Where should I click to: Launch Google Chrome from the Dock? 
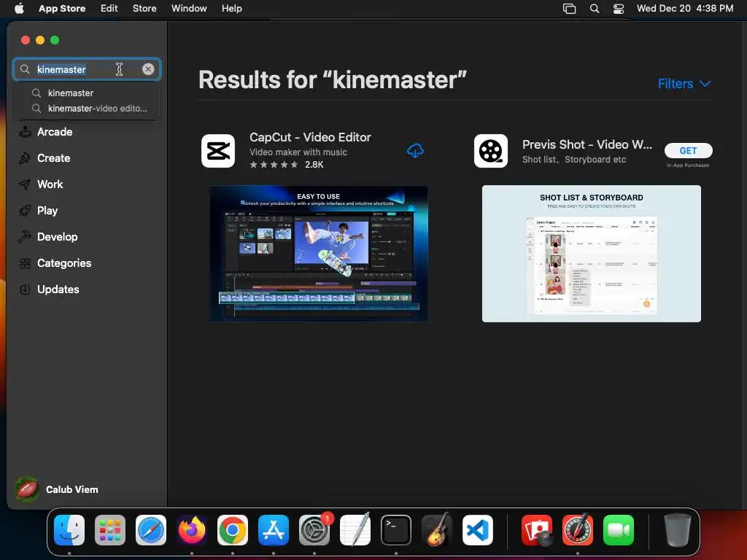233,530
